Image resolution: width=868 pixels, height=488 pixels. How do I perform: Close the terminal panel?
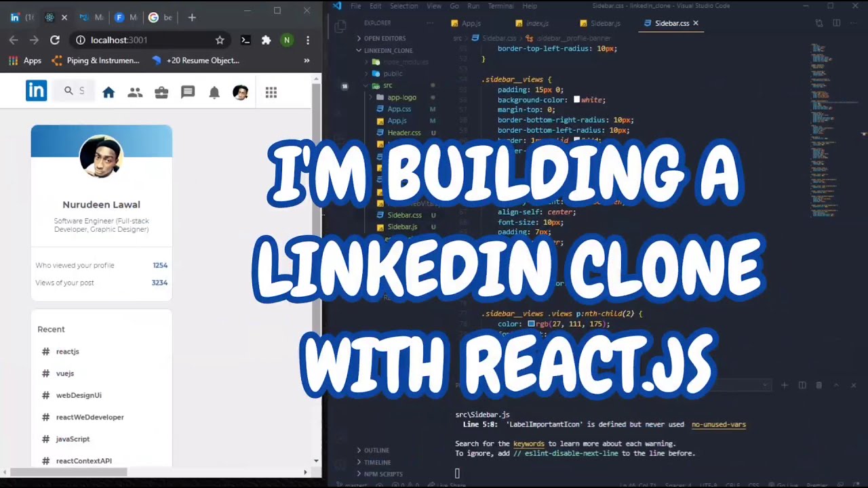(854, 385)
